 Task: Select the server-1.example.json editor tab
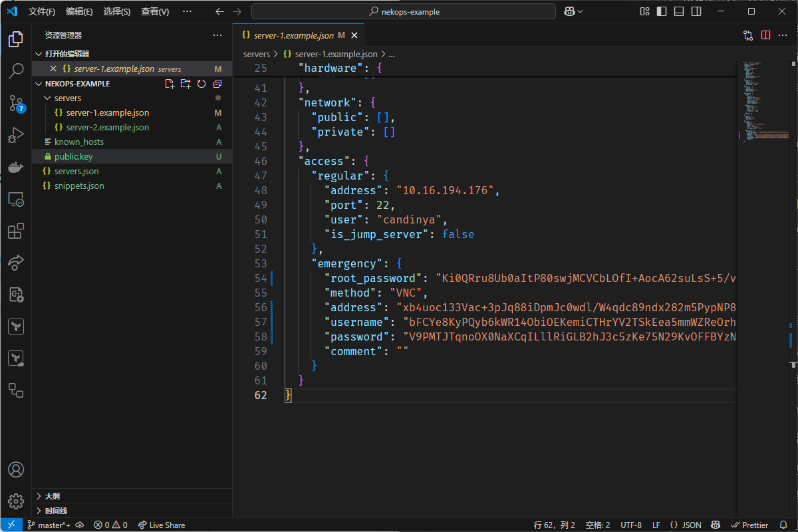pyautogui.click(x=293, y=35)
